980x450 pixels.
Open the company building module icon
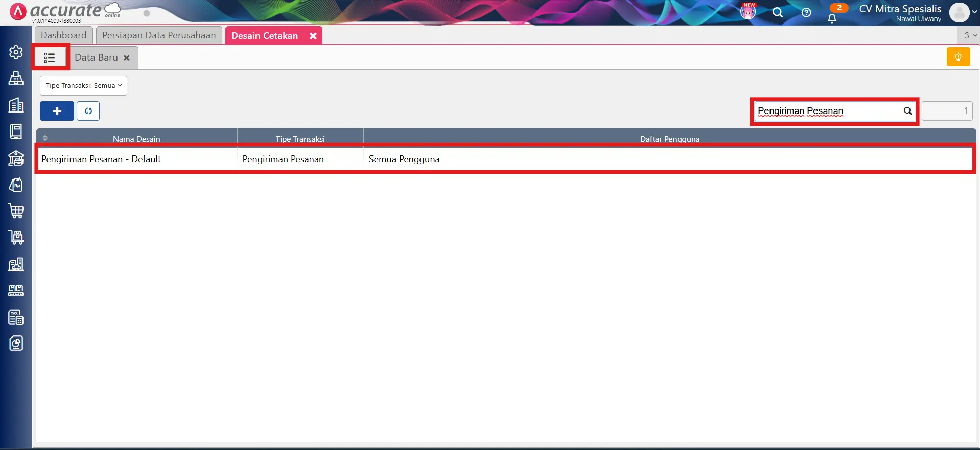[x=16, y=105]
